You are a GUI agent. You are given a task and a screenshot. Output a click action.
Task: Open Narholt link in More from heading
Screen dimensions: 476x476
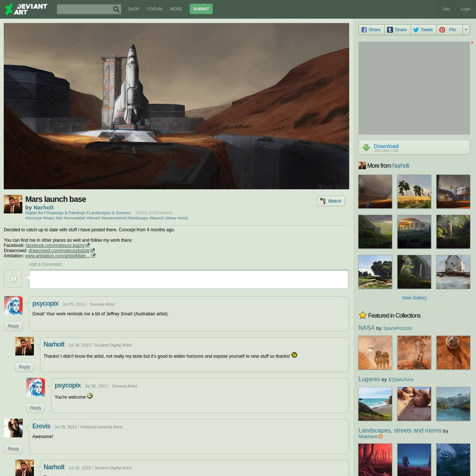401,166
